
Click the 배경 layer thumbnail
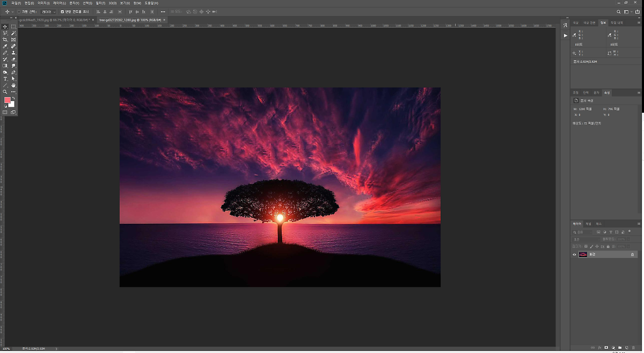click(583, 255)
